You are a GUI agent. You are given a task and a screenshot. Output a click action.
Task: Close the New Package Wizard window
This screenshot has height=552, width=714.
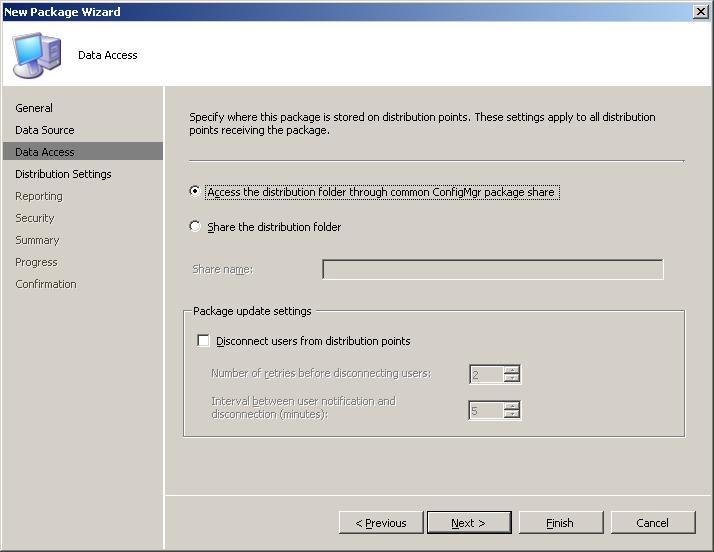coord(701,11)
